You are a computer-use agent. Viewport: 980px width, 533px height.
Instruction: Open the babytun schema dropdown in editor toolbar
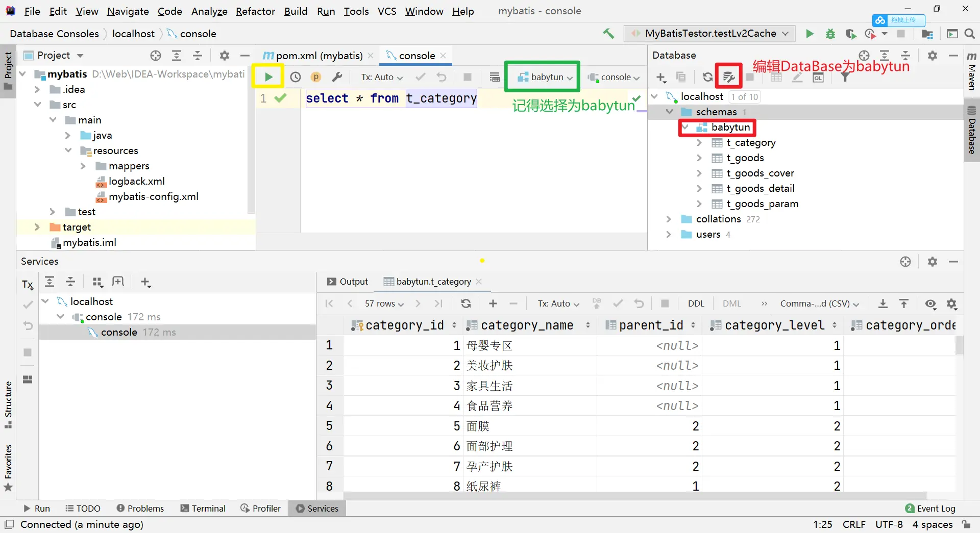click(545, 77)
